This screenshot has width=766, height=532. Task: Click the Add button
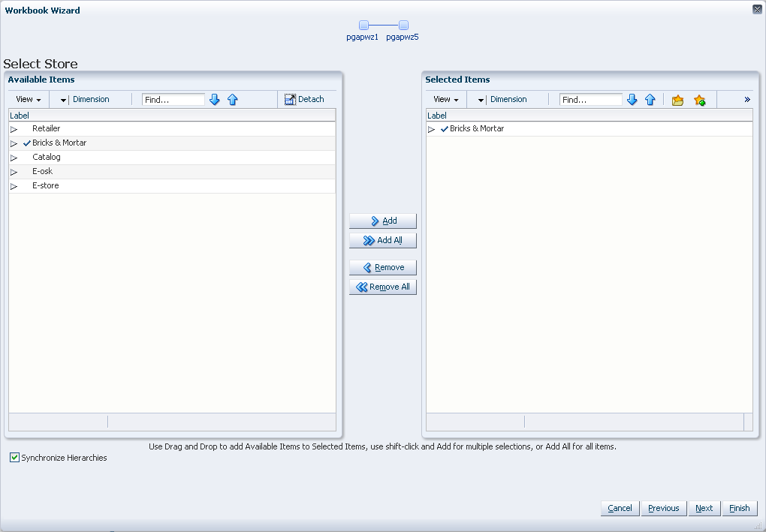pos(383,221)
